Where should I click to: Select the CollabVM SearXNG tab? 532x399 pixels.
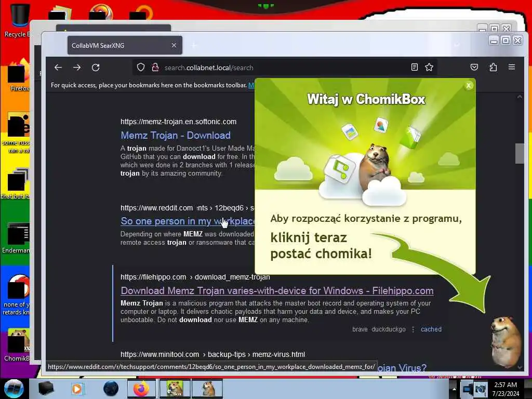(x=125, y=45)
